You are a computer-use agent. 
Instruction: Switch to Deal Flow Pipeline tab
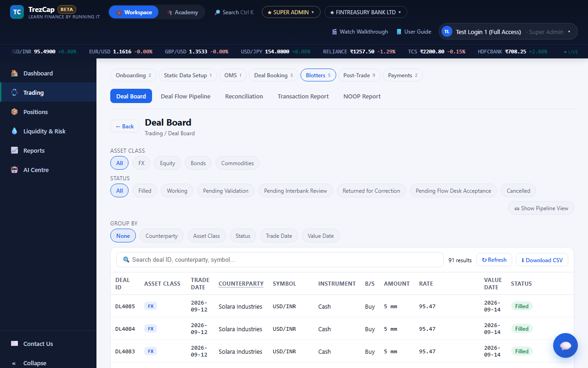click(186, 96)
